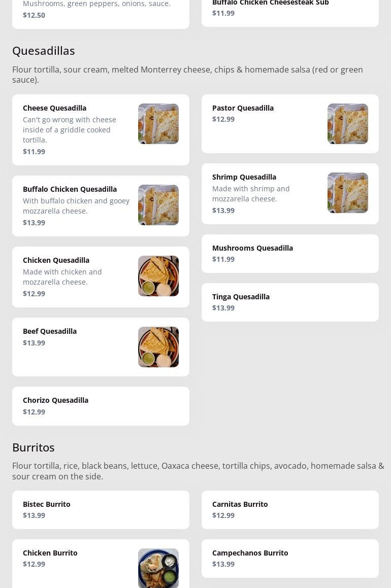Screen dimensions: 391x588
Task: Click the Shrimp Quesadilla title text
Action: [x=244, y=177]
